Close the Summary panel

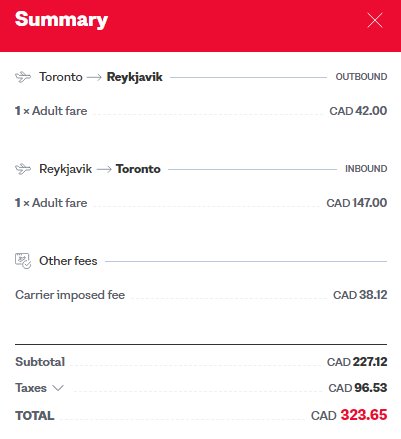point(375,20)
